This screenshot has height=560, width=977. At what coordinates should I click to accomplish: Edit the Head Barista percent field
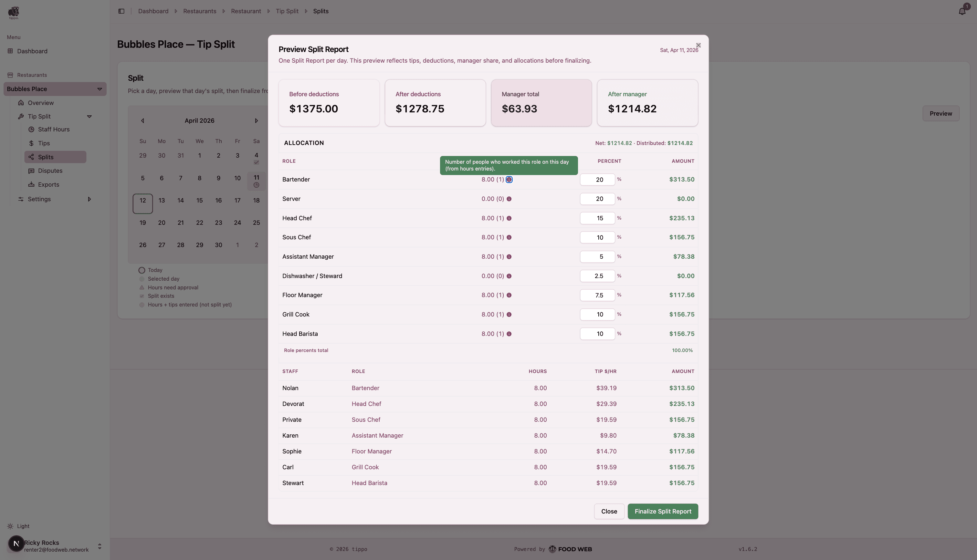pyautogui.click(x=597, y=334)
